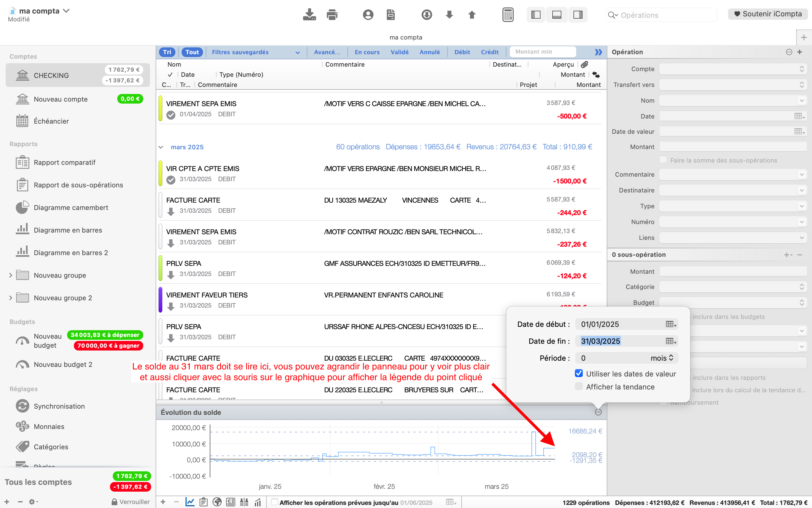Expand Nouveau groupe folder
The height and width of the screenshot is (508, 812).
pos(10,275)
